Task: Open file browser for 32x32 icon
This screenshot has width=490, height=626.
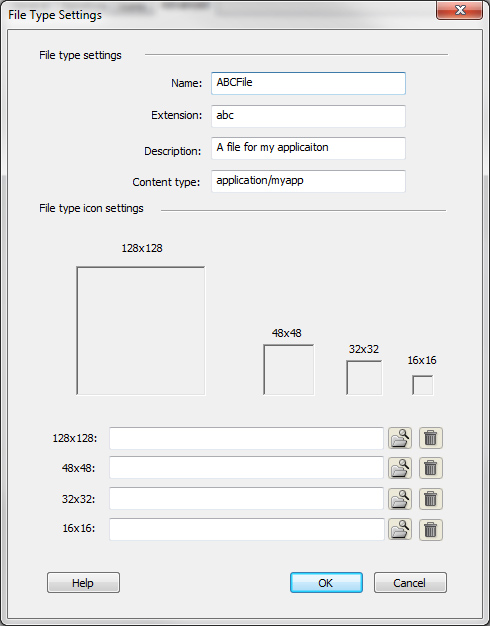Action: coord(400,499)
